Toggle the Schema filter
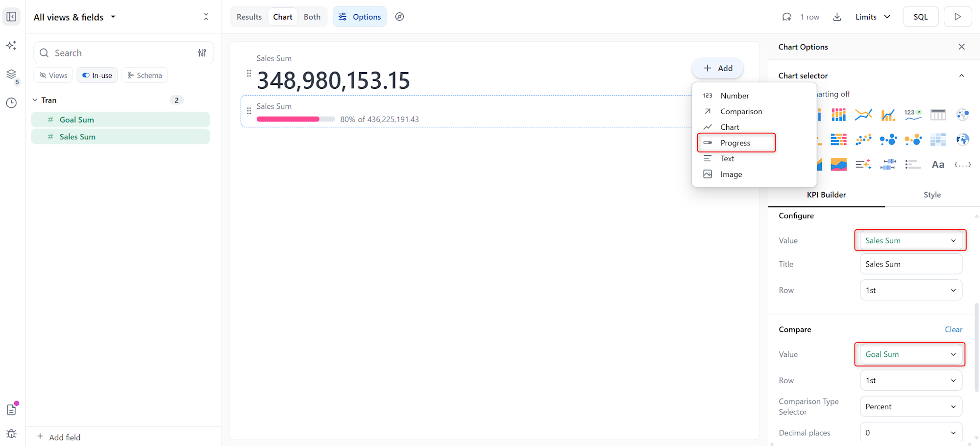The image size is (980, 446). [145, 75]
